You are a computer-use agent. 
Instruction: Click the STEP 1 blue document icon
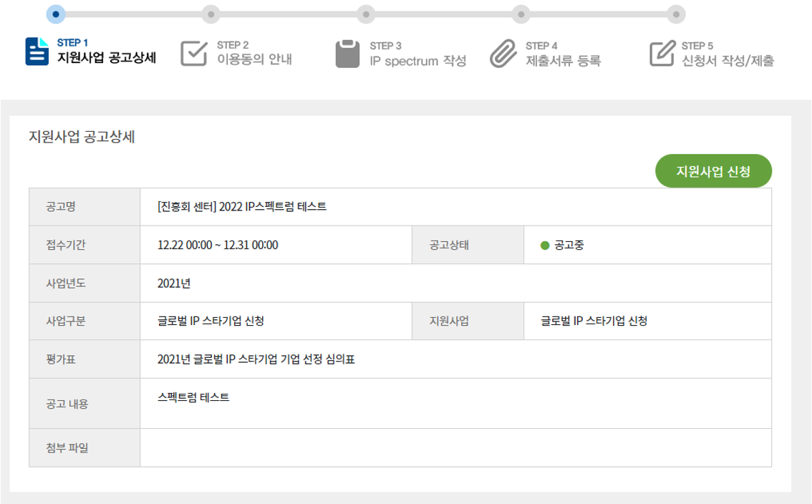pyautogui.click(x=37, y=52)
